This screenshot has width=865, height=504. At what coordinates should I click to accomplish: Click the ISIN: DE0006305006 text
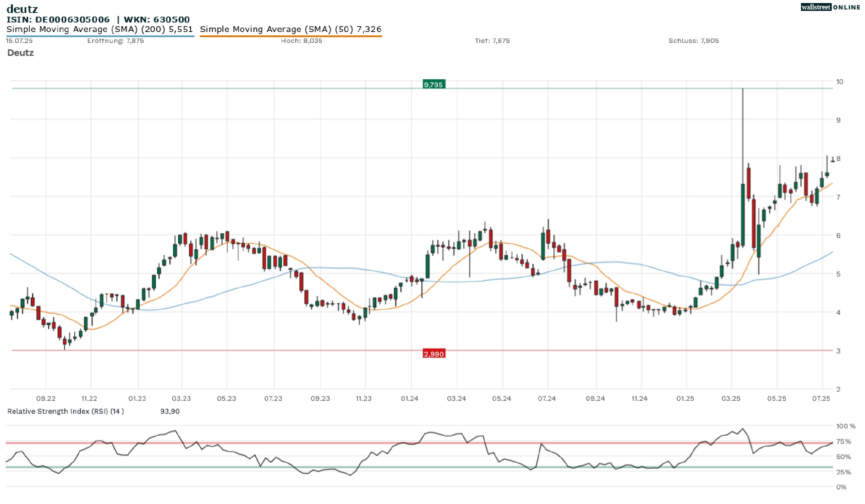pyautogui.click(x=58, y=19)
